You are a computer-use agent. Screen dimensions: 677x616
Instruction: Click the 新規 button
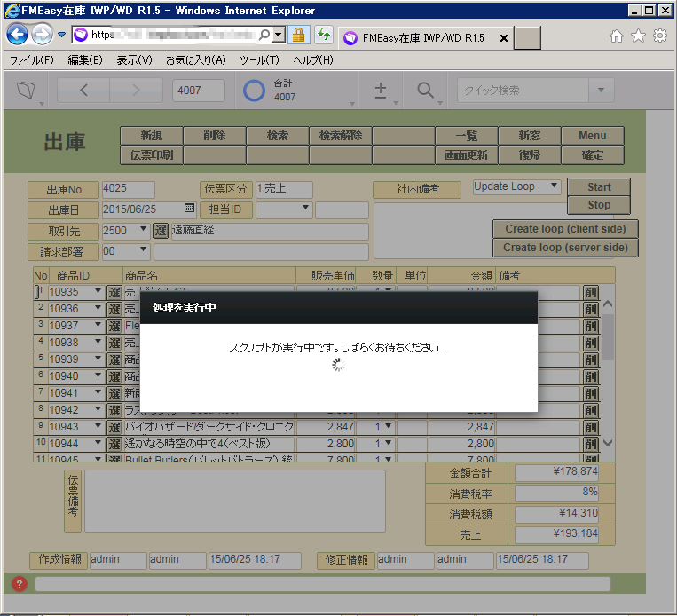click(x=152, y=136)
